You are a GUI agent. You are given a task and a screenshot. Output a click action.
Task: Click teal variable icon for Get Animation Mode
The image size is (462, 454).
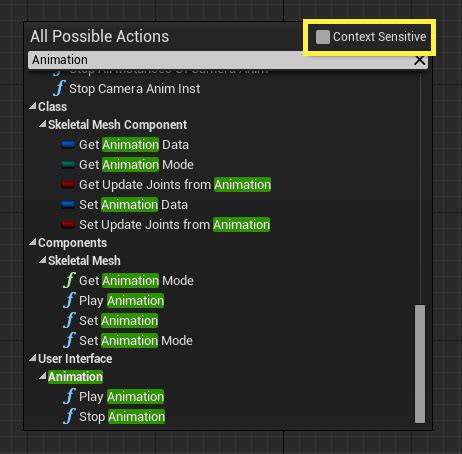coord(68,165)
